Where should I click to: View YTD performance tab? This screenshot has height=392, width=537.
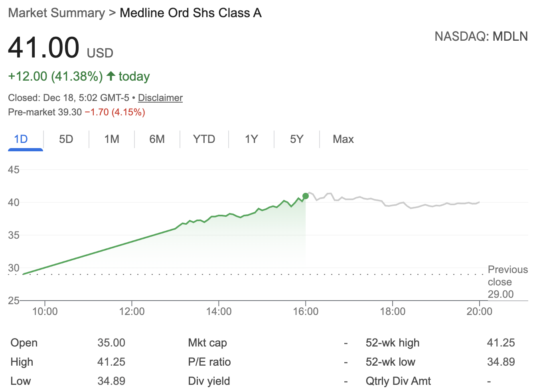204,139
